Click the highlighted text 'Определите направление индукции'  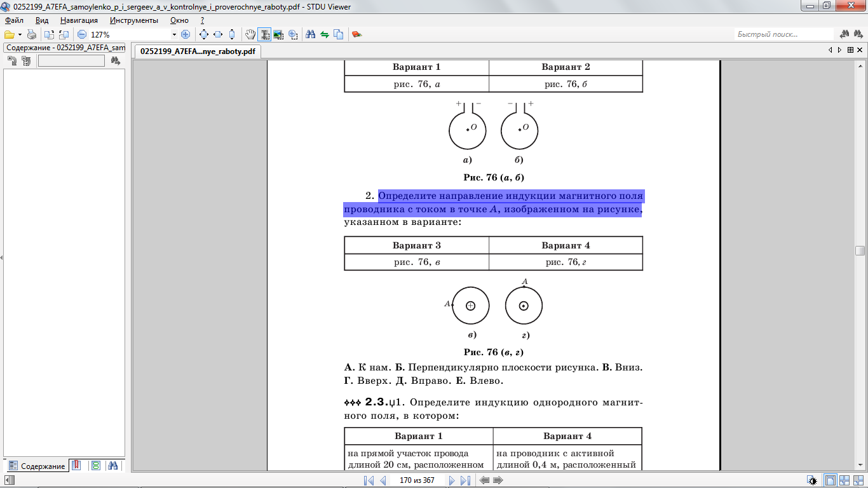465,196
